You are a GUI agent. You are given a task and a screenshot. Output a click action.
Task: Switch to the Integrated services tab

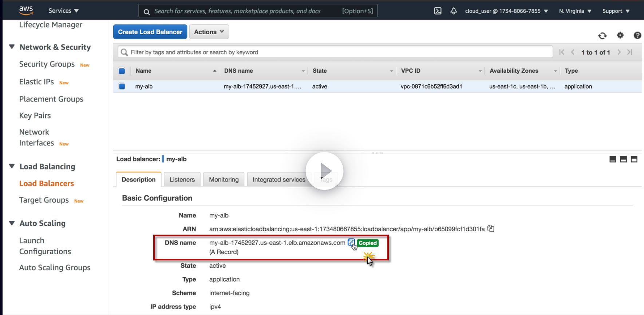279,180
